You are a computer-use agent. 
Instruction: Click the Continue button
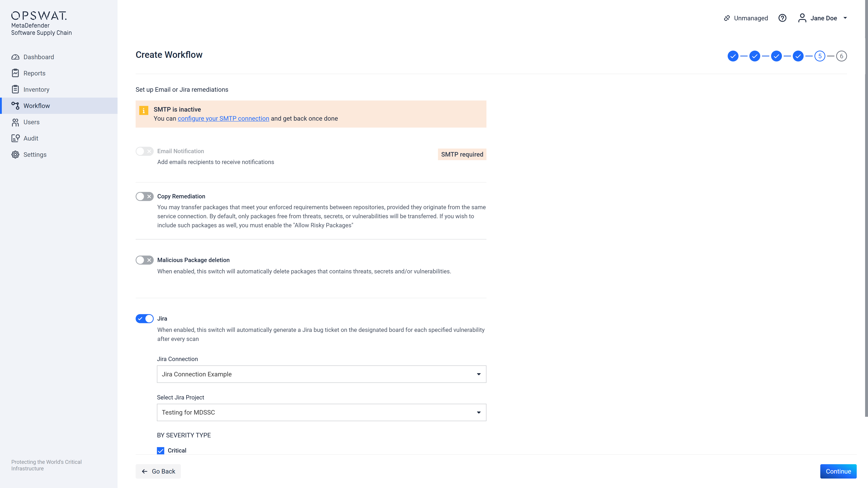coord(838,472)
